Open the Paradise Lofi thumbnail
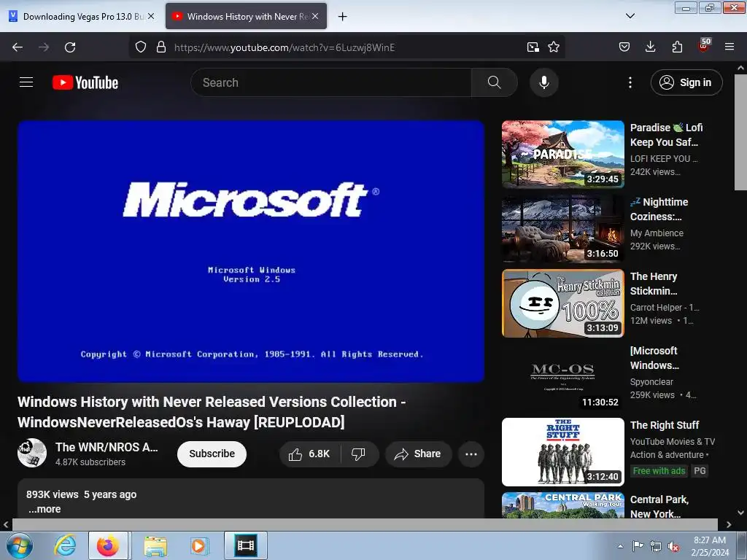This screenshot has width=747, height=560. pos(562,155)
